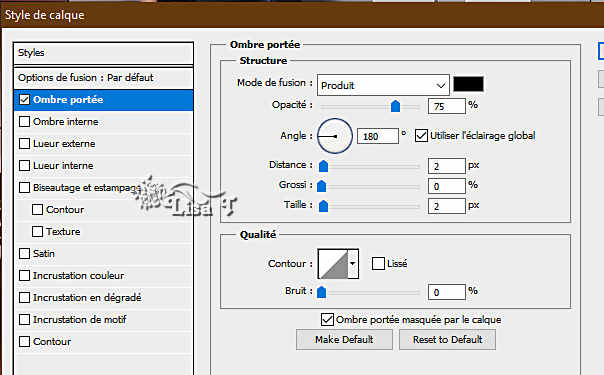
Task: Uncheck Ombre portée masquée par le calque
Action: [x=327, y=320]
